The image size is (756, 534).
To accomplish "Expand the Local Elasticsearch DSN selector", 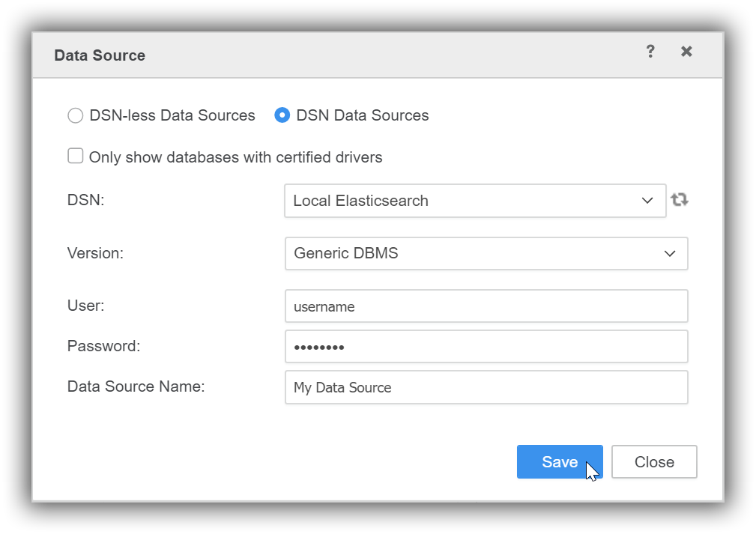I will pyautogui.click(x=475, y=200).
